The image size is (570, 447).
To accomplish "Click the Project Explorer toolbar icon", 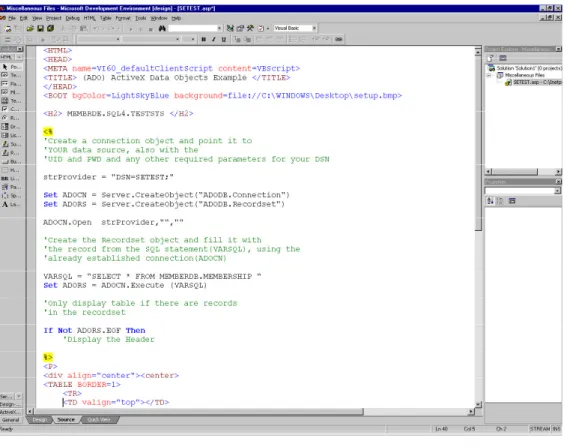I will (x=230, y=28).
